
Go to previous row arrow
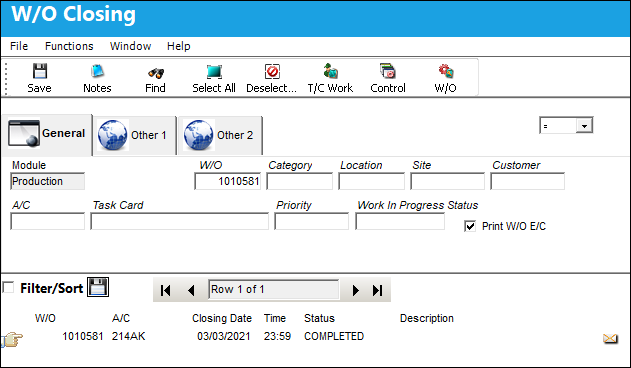pos(192,290)
